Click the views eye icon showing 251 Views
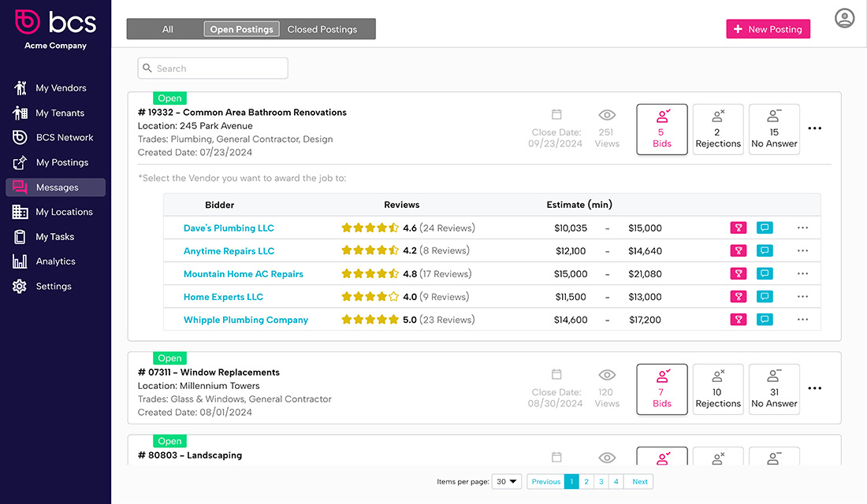Screen dimensions: 867x504 tap(607, 113)
